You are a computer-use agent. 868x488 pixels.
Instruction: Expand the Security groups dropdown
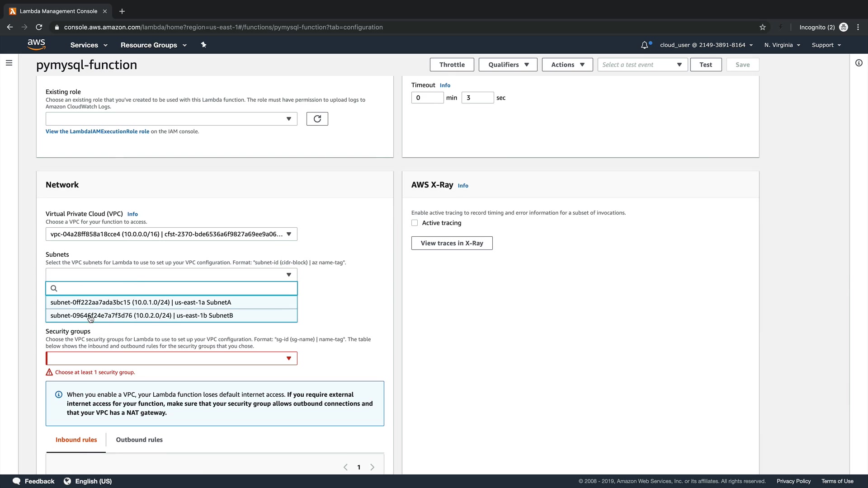tap(171, 358)
